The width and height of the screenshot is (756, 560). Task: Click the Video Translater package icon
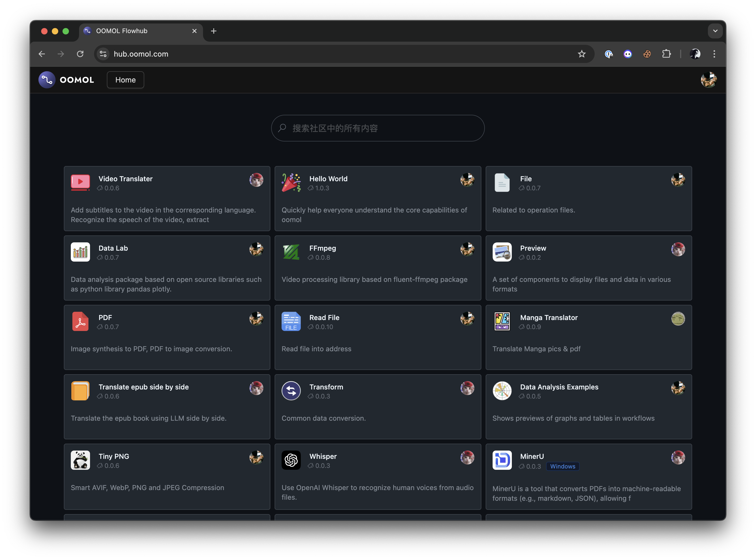(x=80, y=183)
